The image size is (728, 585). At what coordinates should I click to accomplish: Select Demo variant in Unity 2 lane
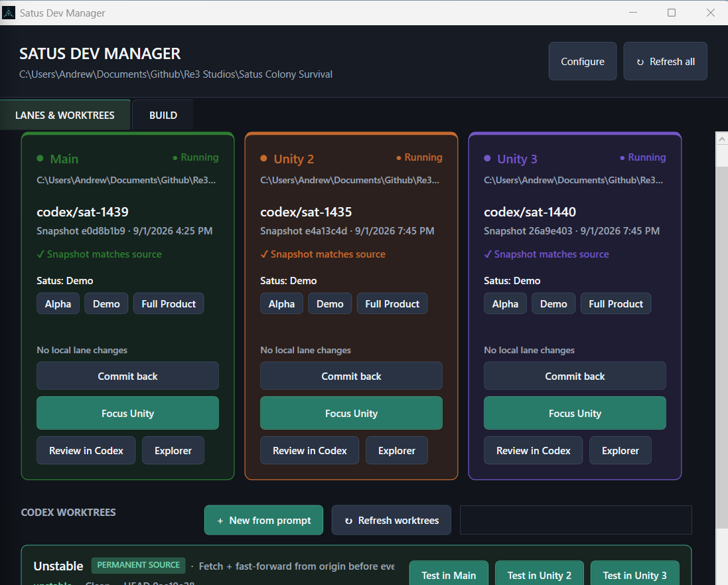pos(330,304)
